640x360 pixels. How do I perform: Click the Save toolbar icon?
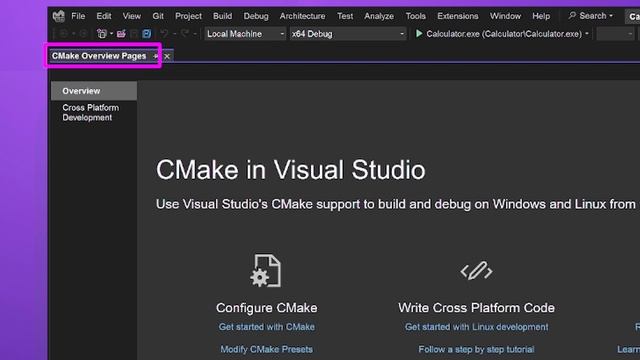pyautogui.click(x=134, y=34)
